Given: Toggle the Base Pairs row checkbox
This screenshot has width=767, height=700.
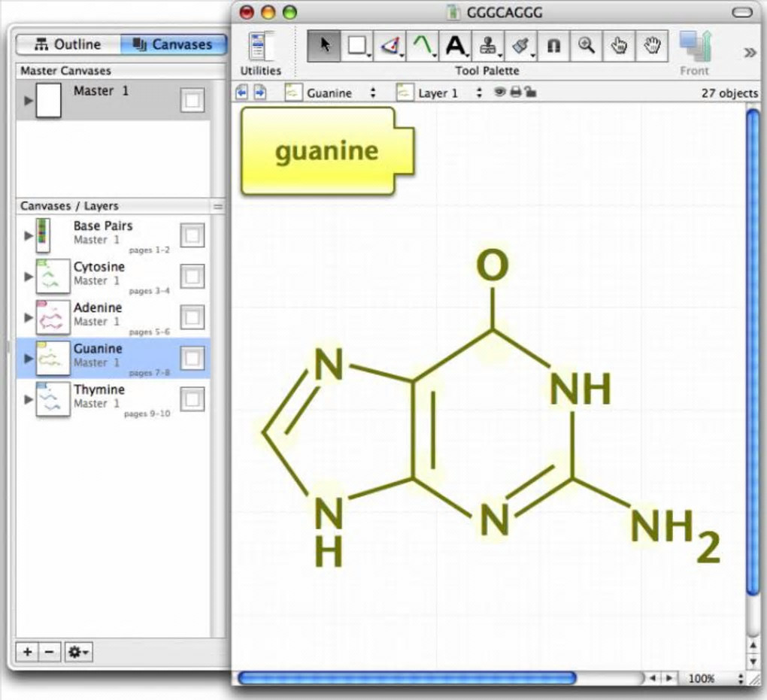Looking at the screenshot, I should (x=193, y=236).
